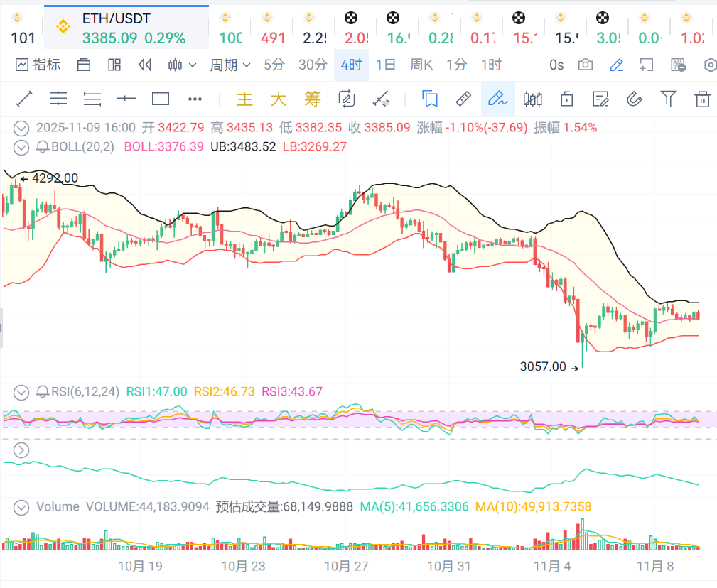Open the 指标 indicators button
The image size is (717, 588).
[x=38, y=65]
